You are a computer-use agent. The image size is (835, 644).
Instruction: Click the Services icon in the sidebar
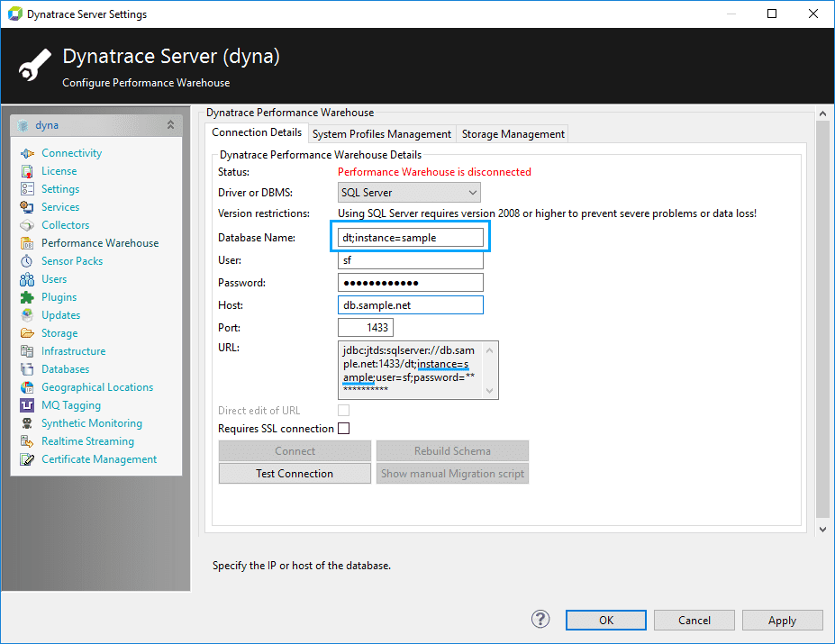[x=27, y=207]
